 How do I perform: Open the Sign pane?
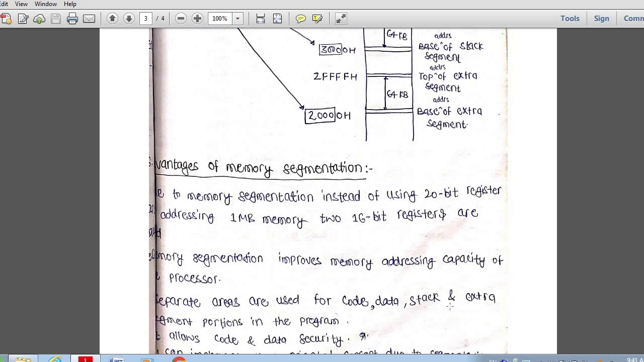pos(601,19)
